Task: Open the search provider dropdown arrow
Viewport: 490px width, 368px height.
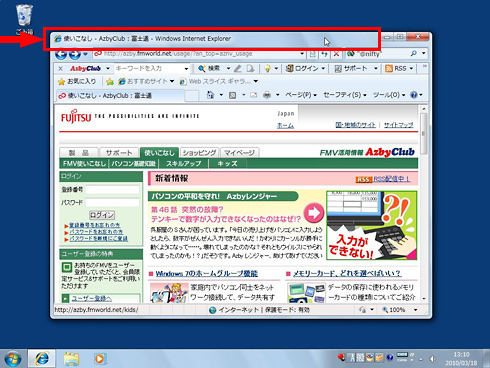Action: (423, 53)
